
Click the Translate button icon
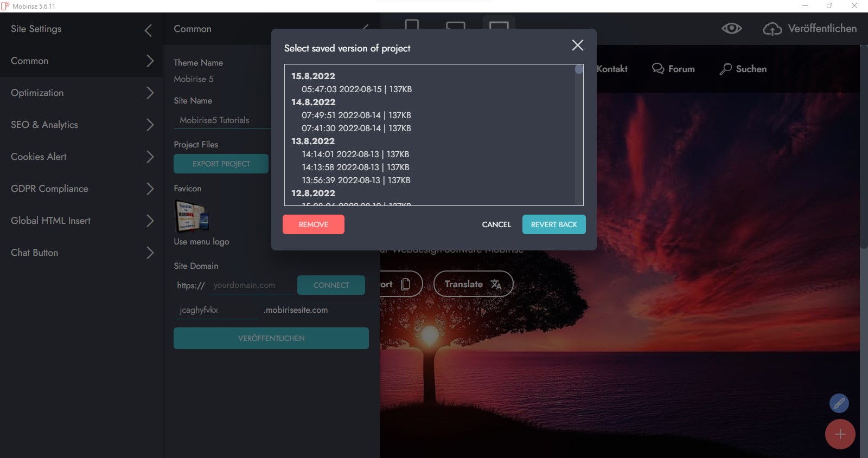tap(496, 284)
